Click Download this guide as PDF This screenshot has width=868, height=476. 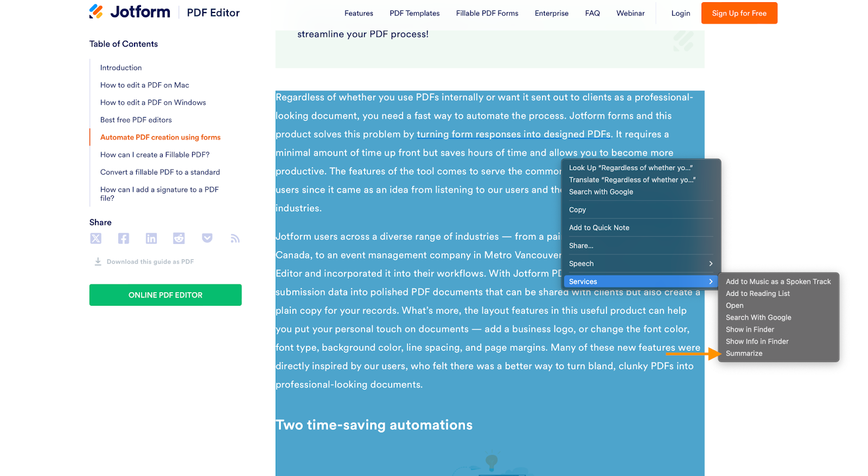click(x=150, y=262)
